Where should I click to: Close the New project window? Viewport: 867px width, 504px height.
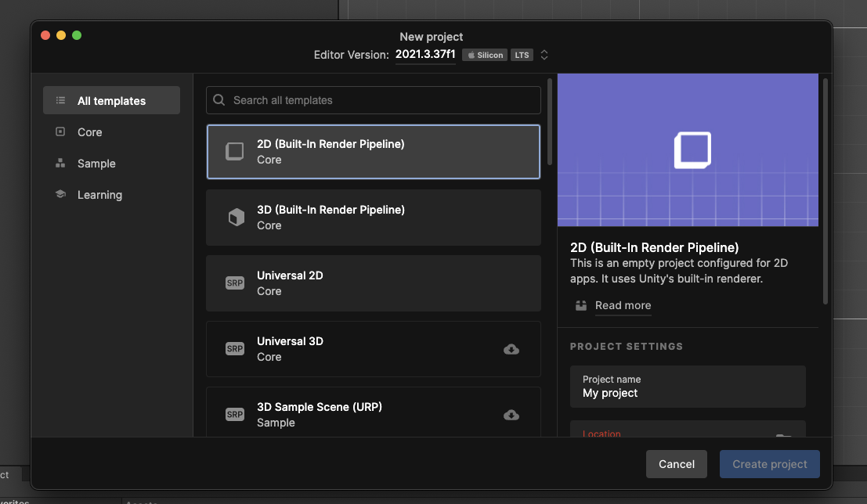pos(45,35)
